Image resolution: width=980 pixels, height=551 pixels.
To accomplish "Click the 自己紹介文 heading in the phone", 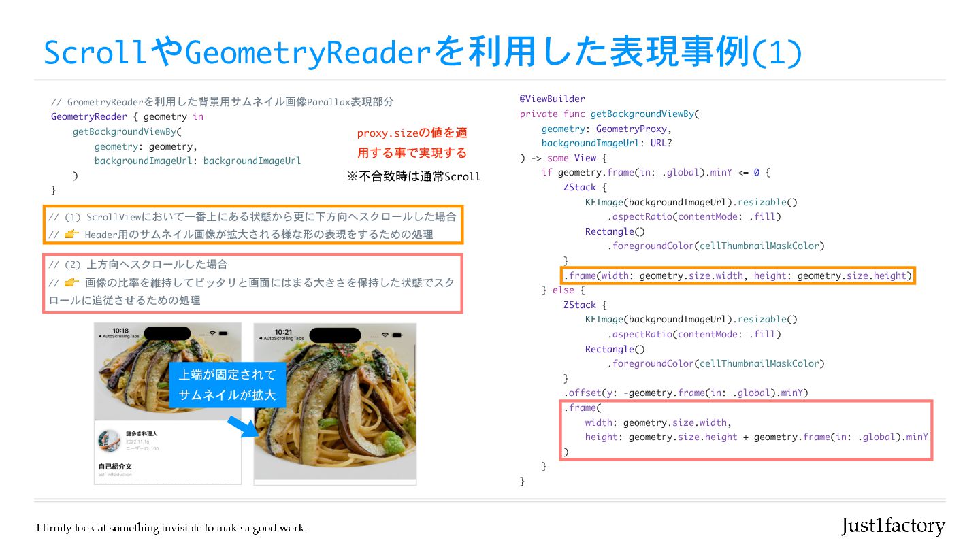I will tap(115, 467).
